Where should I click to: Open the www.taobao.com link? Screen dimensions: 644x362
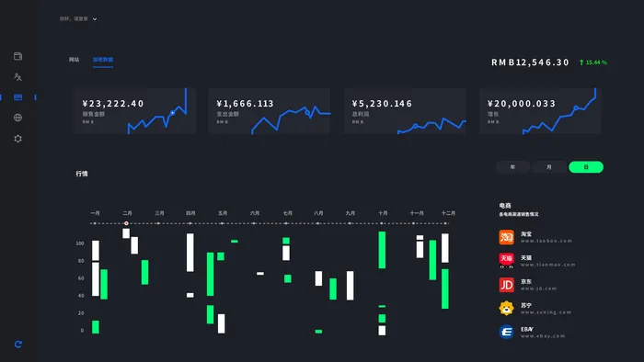pos(546,241)
